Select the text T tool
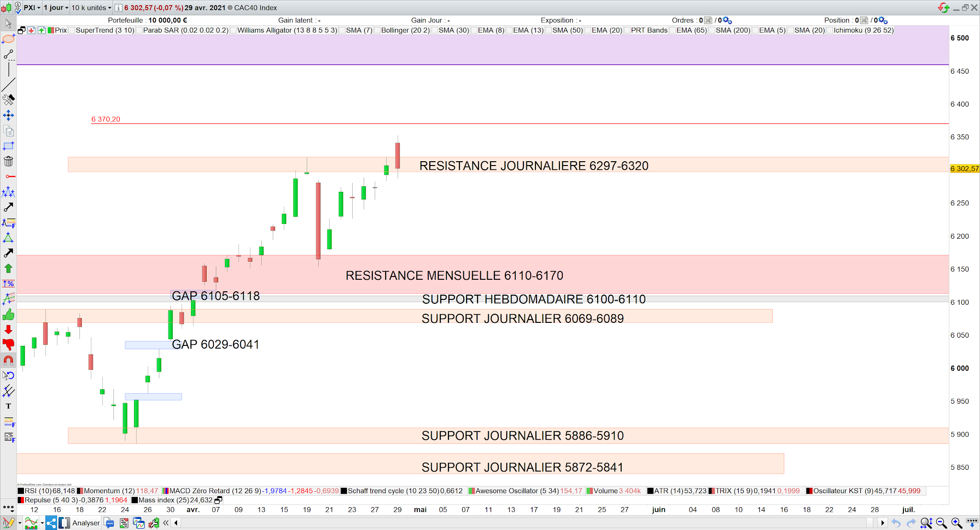 pyautogui.click(x=8, y=406)
